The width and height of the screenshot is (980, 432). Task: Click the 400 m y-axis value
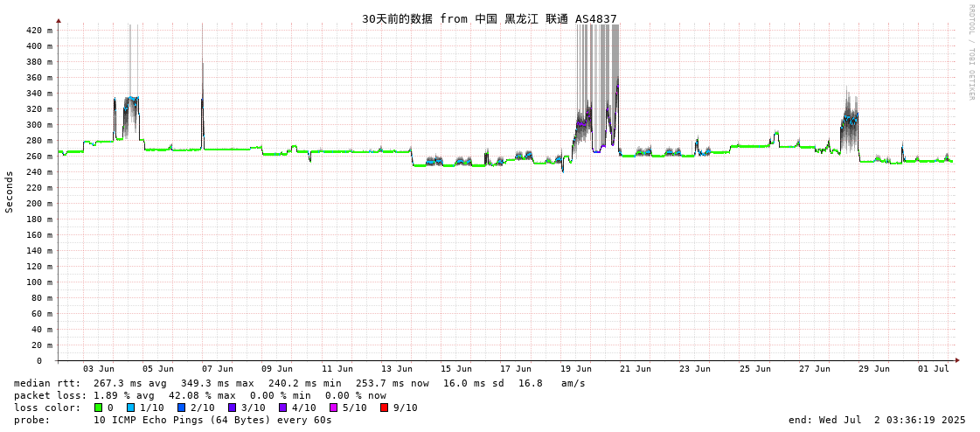[x=40, y=45]
